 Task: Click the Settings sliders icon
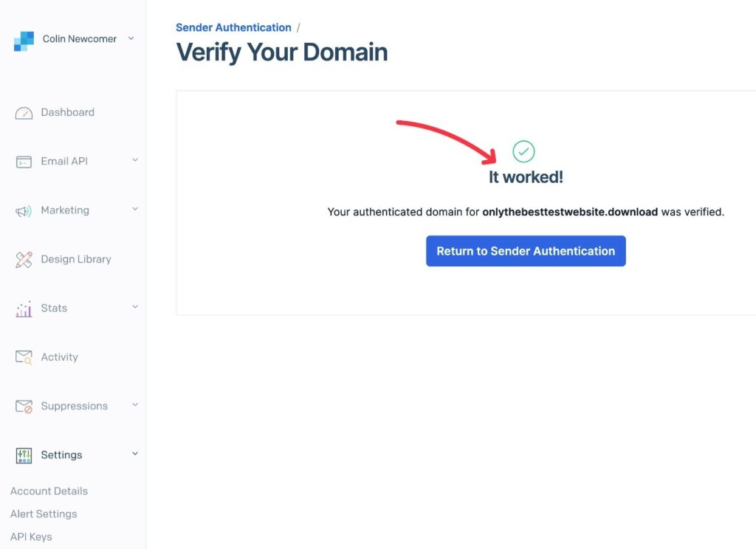click(23, 455)
